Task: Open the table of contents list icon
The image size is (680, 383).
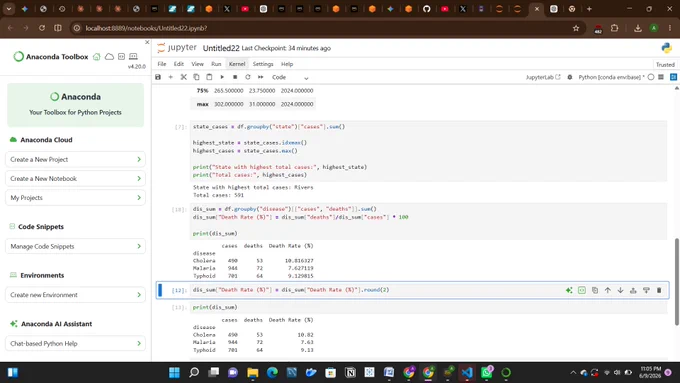Action: pos(661,77)
